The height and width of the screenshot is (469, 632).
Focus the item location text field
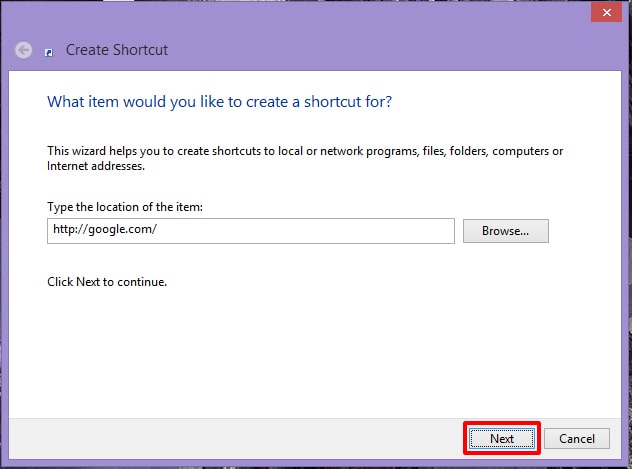coord(251,231)
